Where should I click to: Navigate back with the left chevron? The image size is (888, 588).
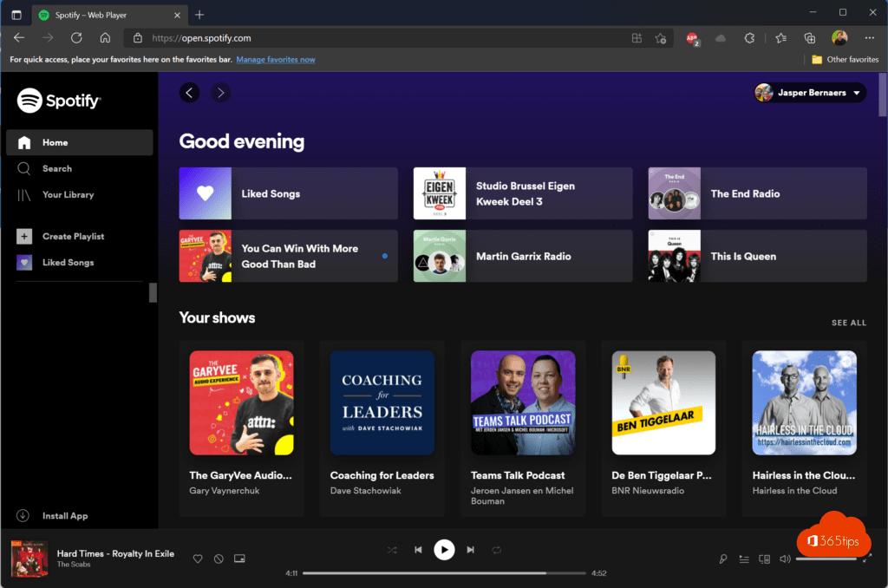(189, 93)
